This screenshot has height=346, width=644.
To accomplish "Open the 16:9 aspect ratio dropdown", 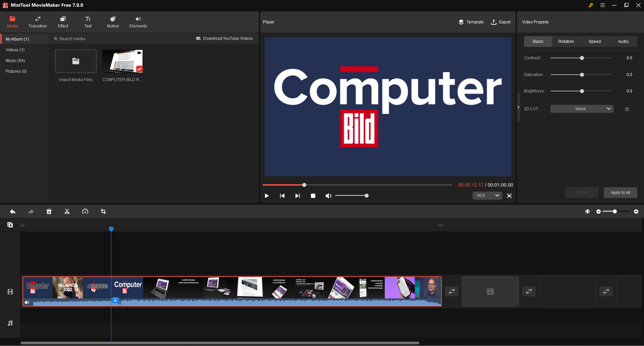I will [x=487, y=196].
